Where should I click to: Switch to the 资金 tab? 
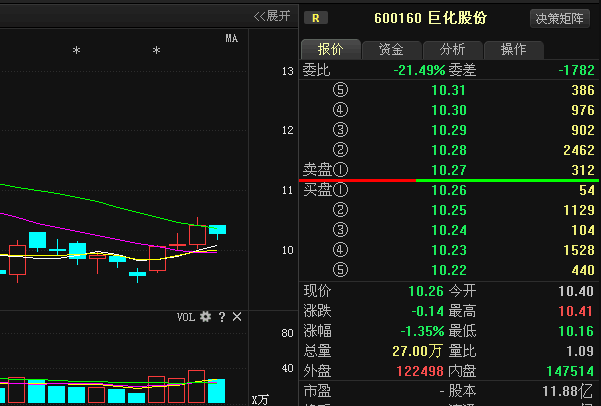coord(391,49)
